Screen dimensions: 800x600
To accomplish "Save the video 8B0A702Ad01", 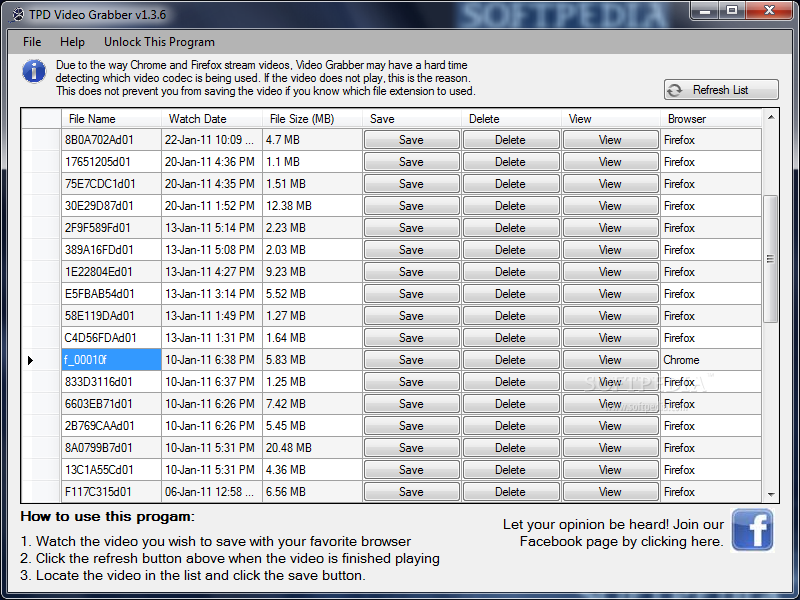I will click(411, 140).
